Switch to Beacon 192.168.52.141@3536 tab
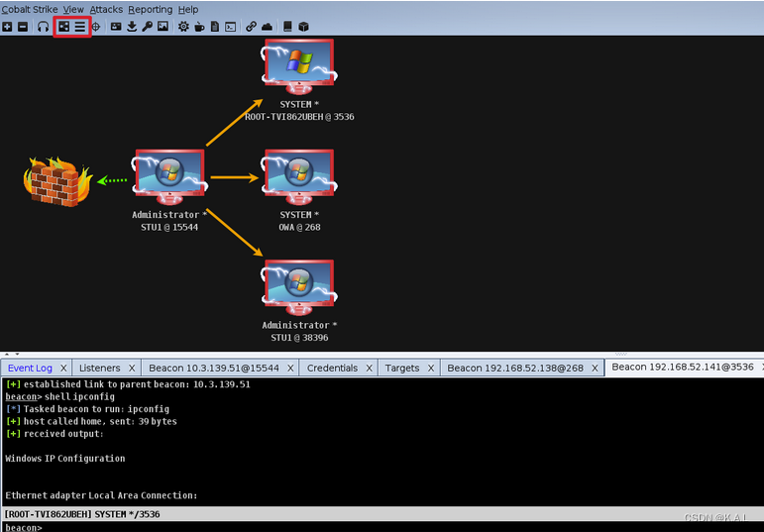764x532 pixels. point(683,367)
